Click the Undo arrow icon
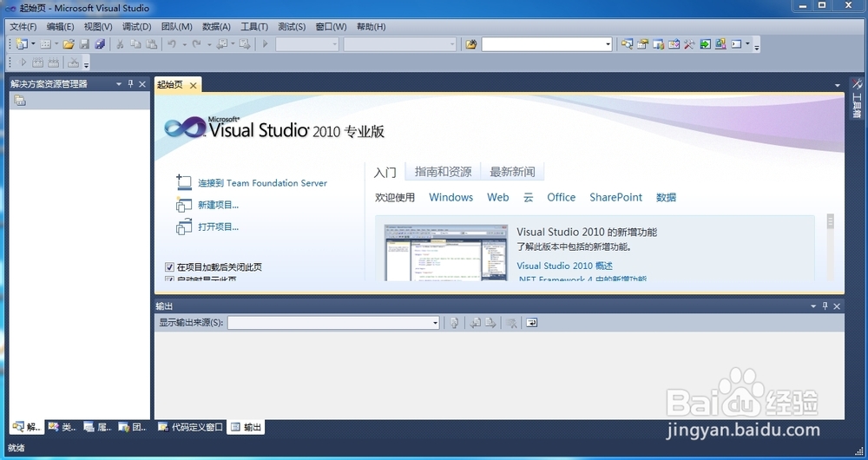This screenshot has height=460, width=868. point(172,43)
